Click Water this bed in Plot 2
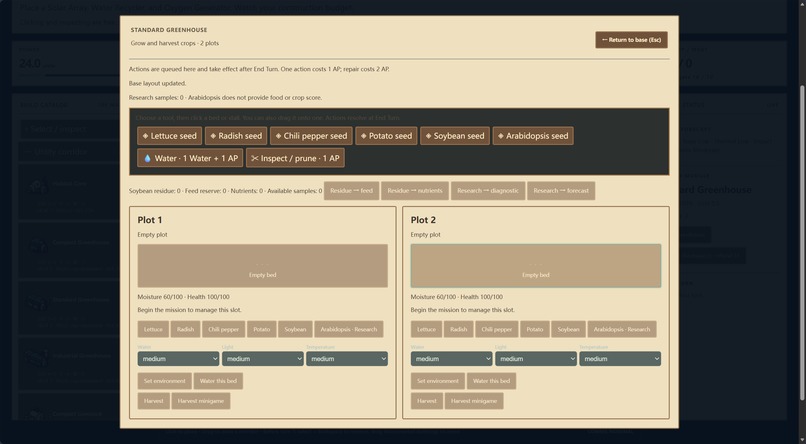The image size is (806, 444). pos(491,381)
